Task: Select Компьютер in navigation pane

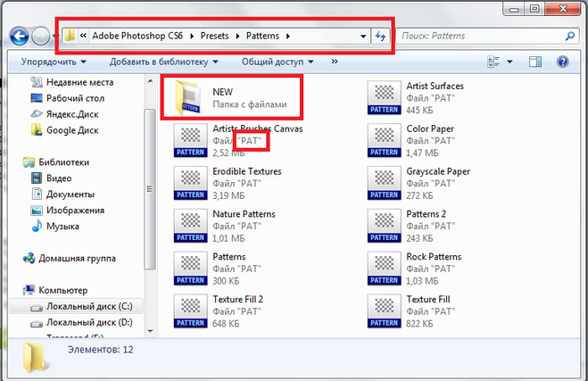Action: tap(55, 290)
